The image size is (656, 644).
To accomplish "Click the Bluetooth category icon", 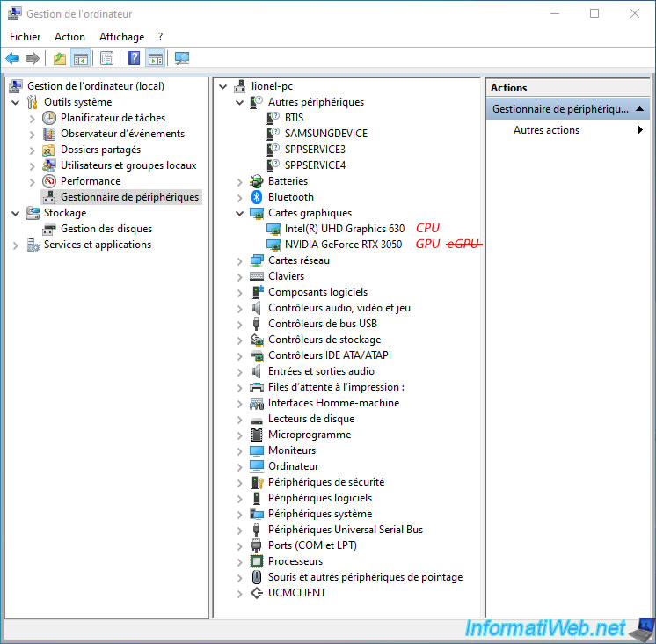I will (257, 197).
